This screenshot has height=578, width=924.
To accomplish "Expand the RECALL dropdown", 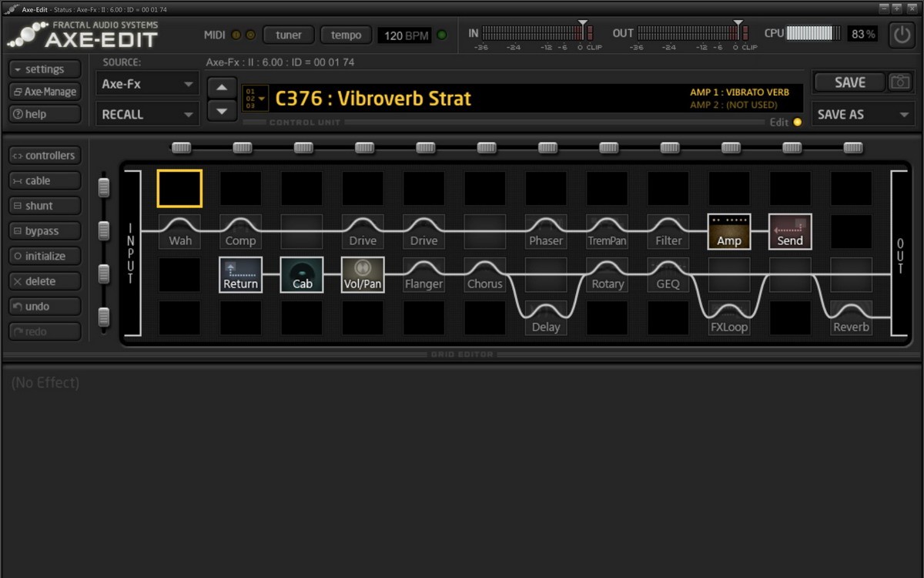I will (147, 114).
